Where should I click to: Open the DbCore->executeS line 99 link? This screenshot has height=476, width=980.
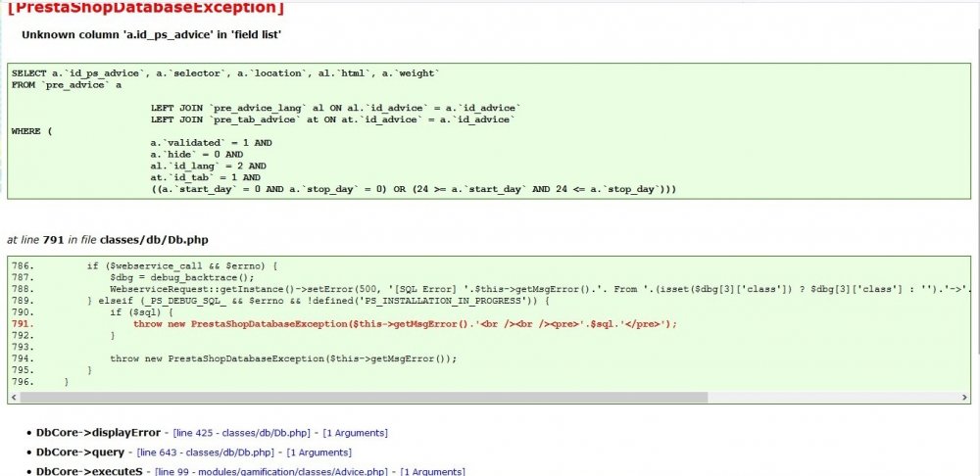tap(271, 472)
